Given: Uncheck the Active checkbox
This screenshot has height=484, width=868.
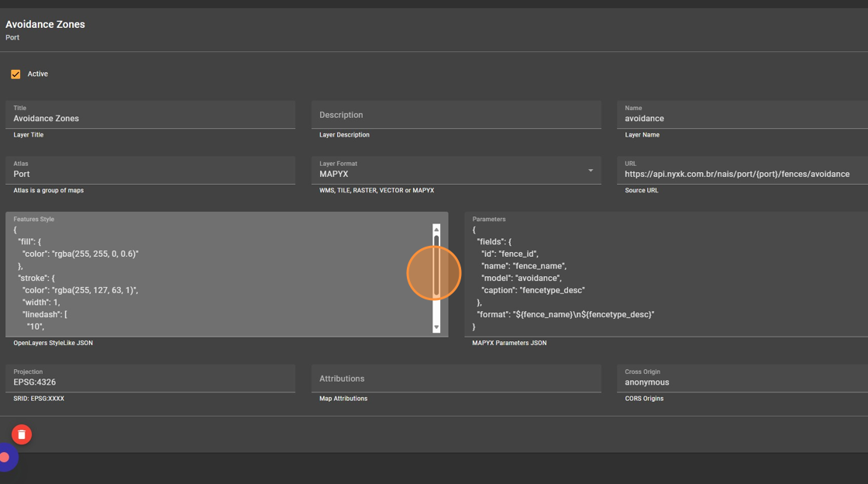Looking at the screenshot, I should point(15,74).
